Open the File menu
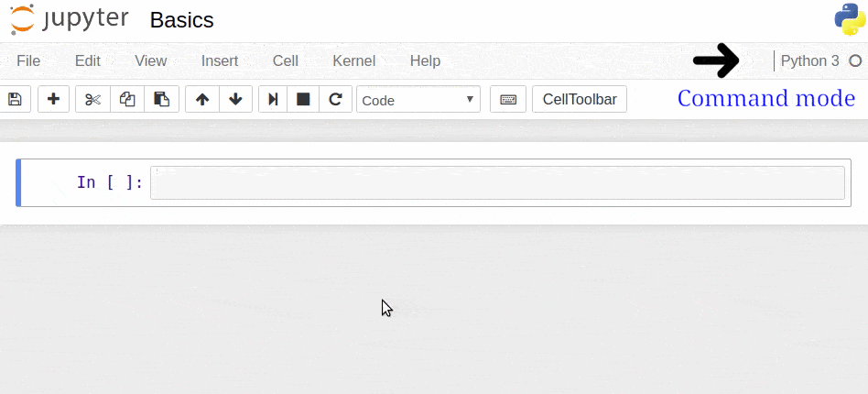This screenshot has width=868, height=394. pyautogui.click(x=28, y=60)
